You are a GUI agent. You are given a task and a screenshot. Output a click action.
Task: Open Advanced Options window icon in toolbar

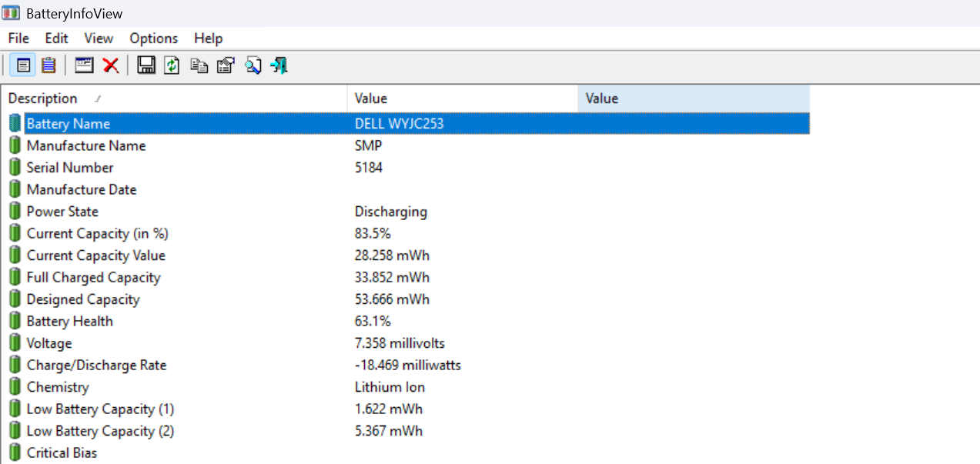point(85,65)
